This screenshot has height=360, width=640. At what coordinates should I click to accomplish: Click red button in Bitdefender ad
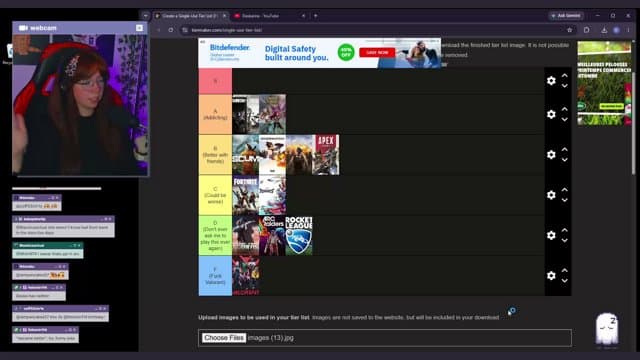[x=377, y=53]
